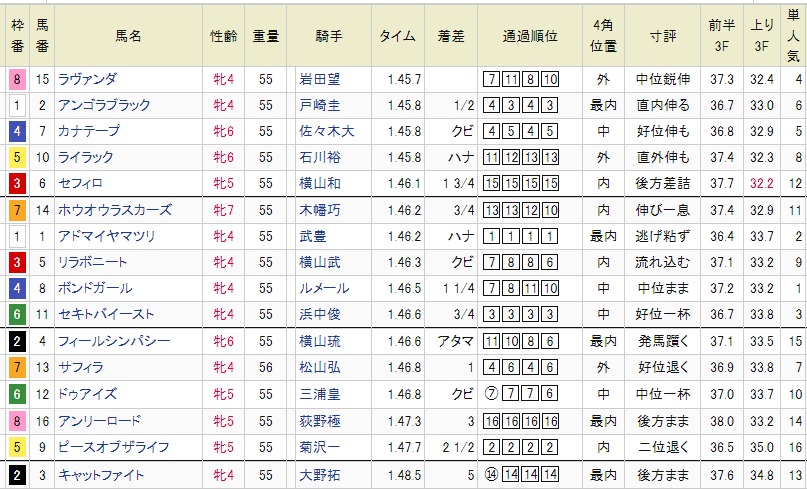Click the 馬名 column header
The image size is (807, 489).
tap(129, 35)
